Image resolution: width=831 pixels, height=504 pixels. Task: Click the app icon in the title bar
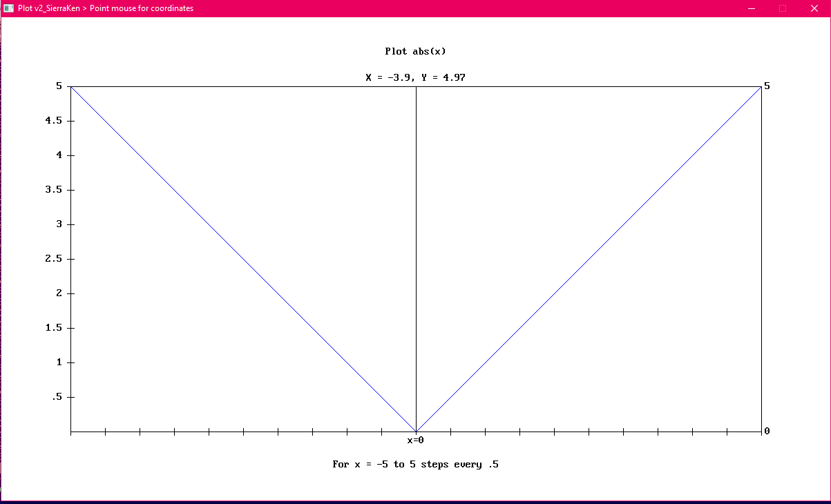[9, 8]
